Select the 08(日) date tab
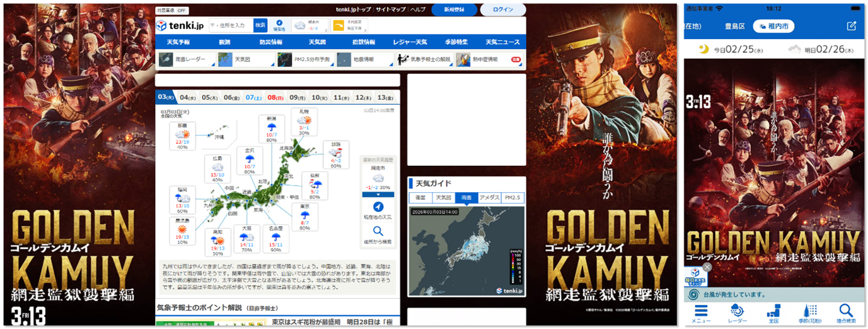 (x=275, y=98)
